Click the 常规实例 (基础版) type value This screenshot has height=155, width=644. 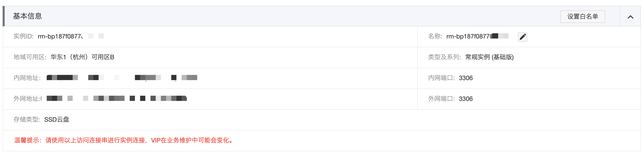coord(489,57)
